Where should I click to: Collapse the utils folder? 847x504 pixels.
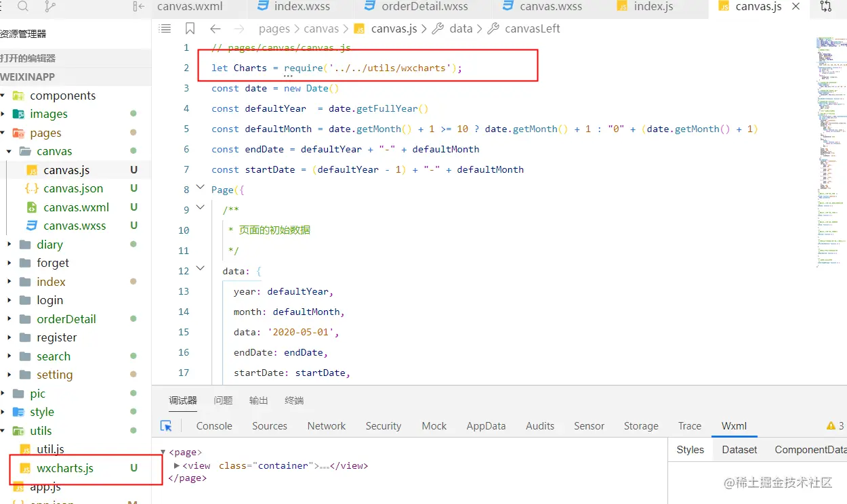(3, 431)
